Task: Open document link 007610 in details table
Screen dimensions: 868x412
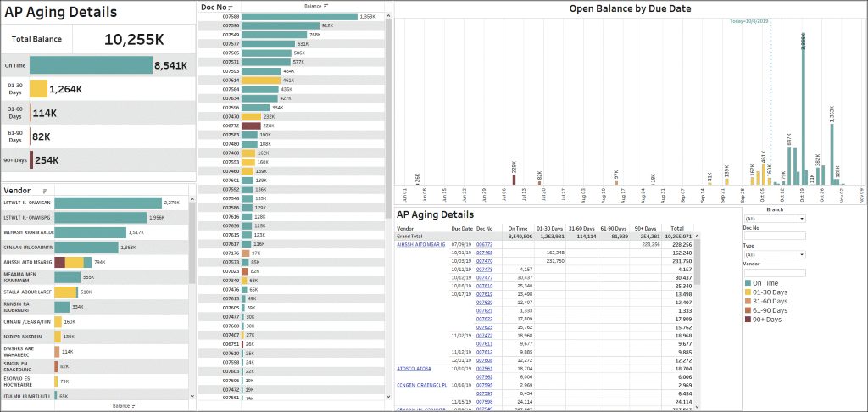Action: 484,286
